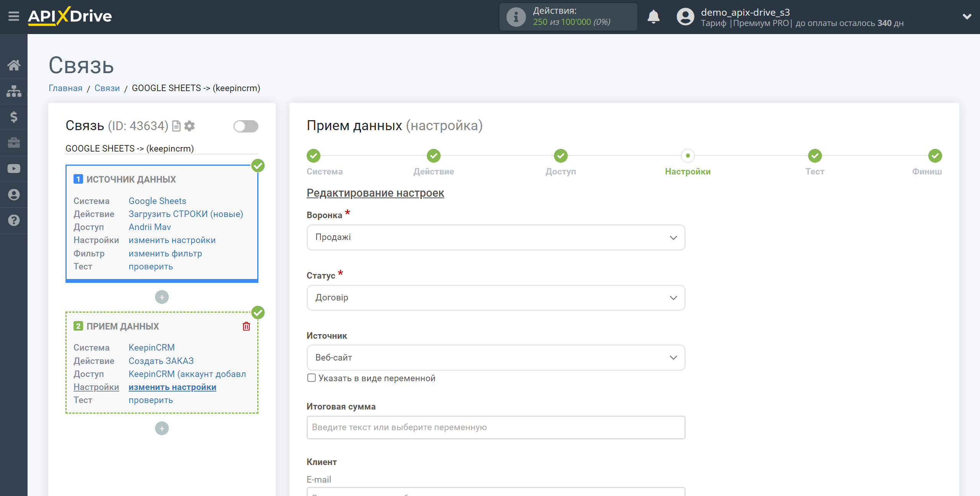The width and height of the screenshot is (980, 496).
Task: Add a step after the data receiver
Action: coord(162,428)
